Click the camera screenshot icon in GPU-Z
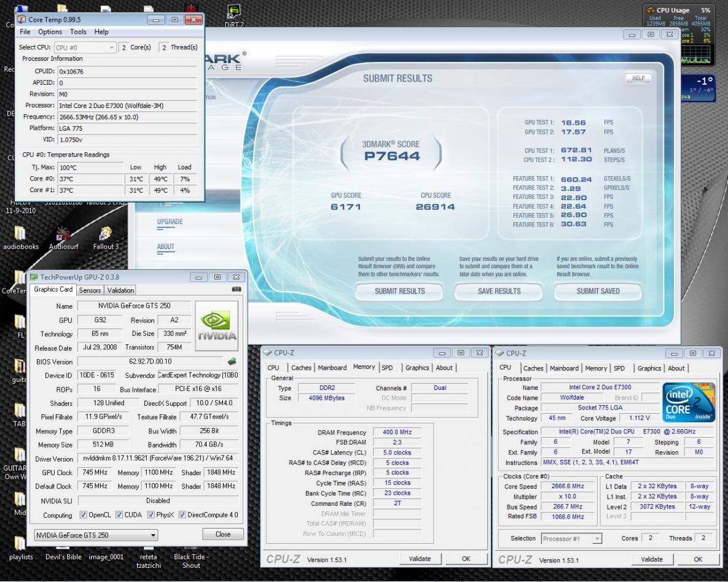Viewport: 728px width, 582px height. [x=237, y=289]
